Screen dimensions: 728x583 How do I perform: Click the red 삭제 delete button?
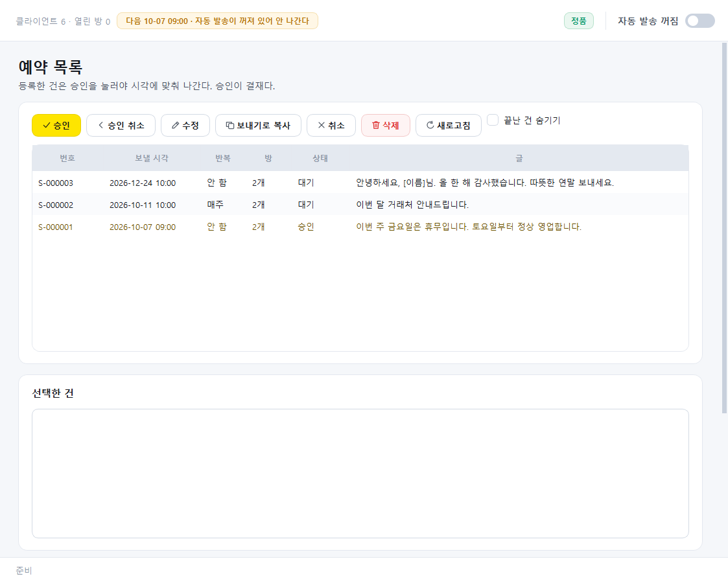point(385,125)
